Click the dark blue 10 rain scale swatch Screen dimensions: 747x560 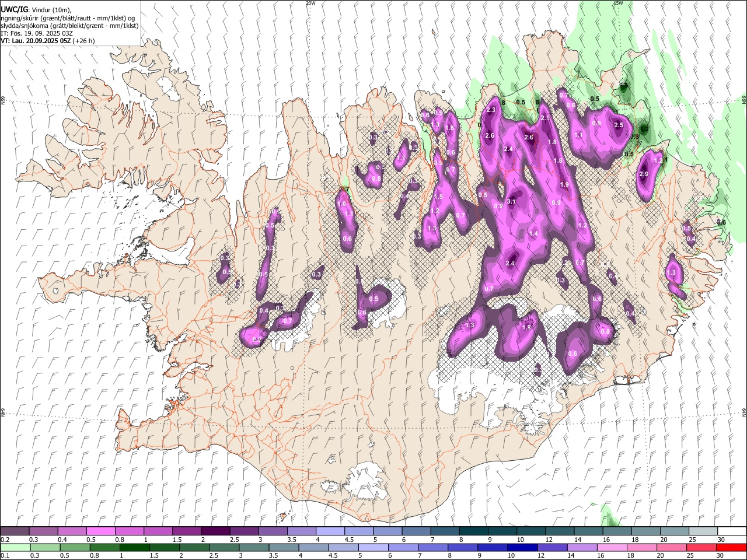[x=522, y=548]
